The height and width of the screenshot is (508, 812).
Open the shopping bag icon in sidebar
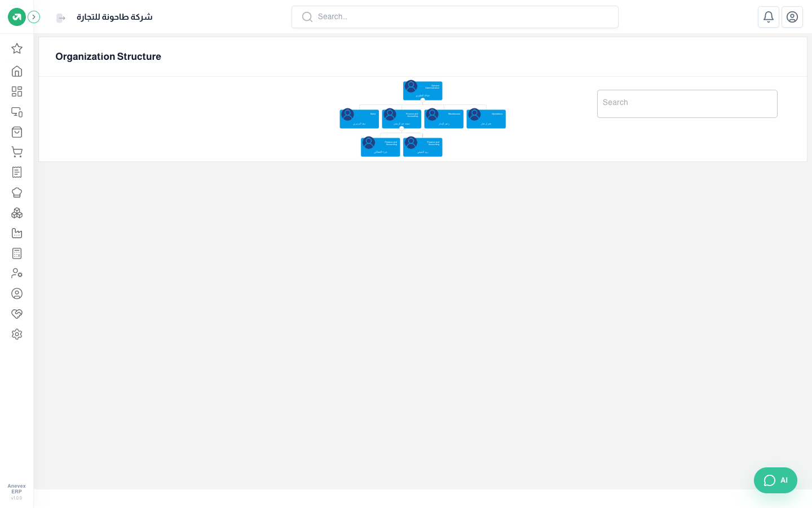17,132
